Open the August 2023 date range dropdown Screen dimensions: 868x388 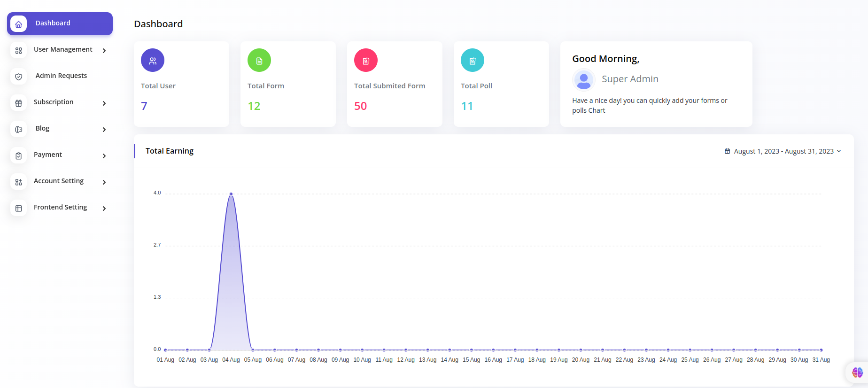[783, 151]
